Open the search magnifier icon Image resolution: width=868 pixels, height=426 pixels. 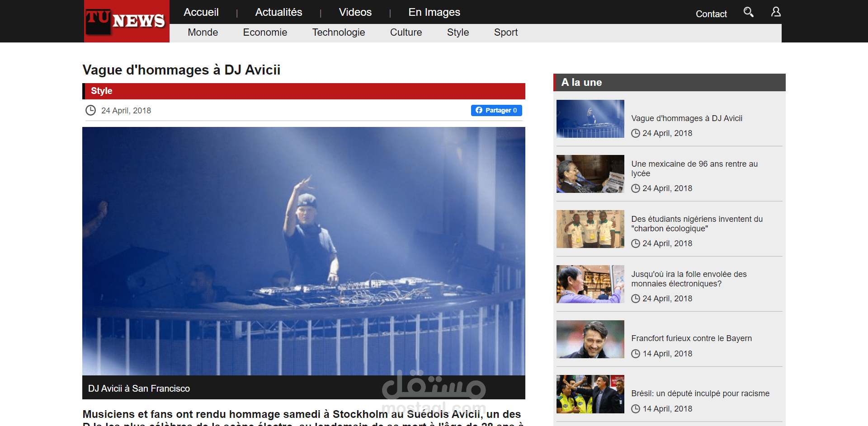pos(749,12)
